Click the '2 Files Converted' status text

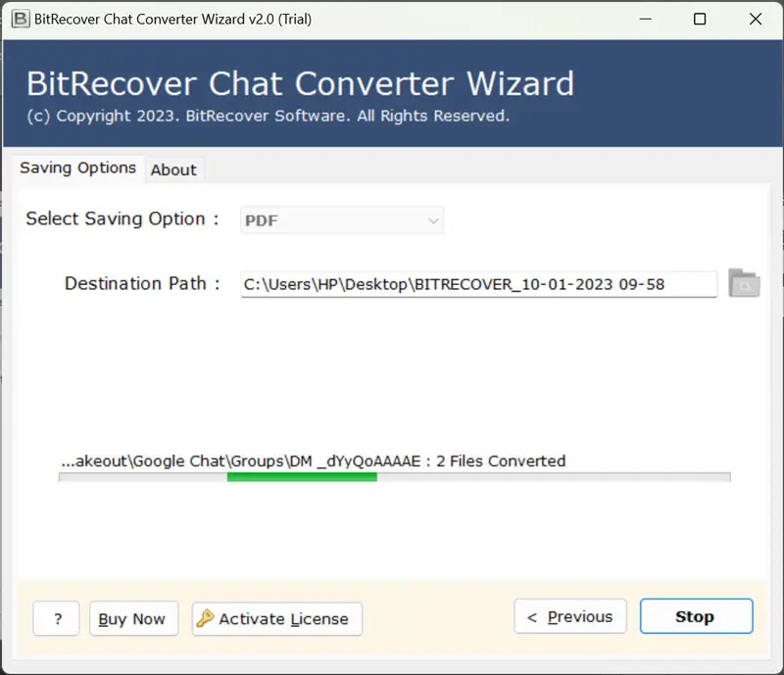[x=501, y=460]
